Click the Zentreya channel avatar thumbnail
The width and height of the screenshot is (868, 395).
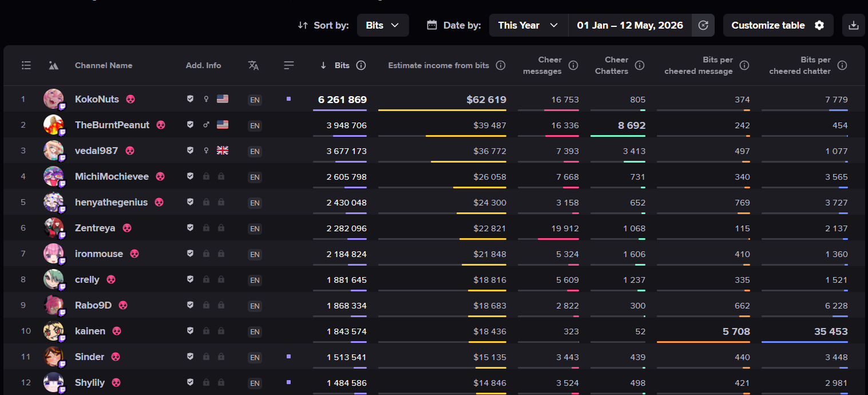[x=54, y=228]
